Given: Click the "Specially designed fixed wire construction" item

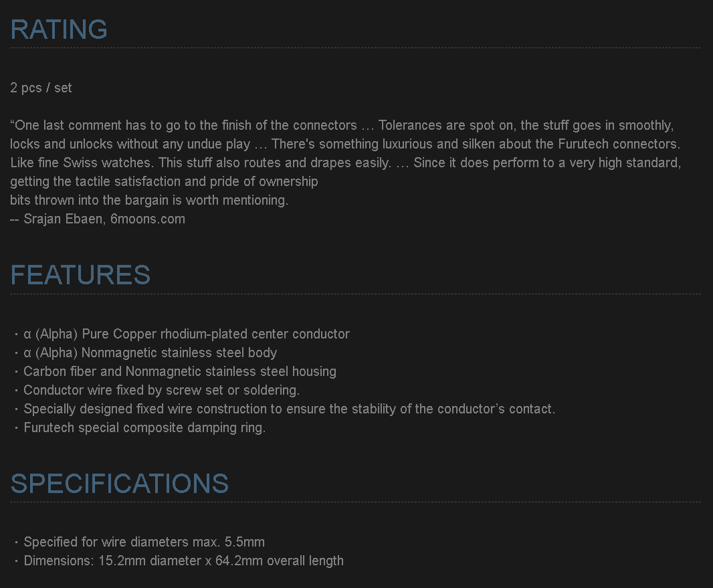Looking at the screenshot, I should point(289,409).
